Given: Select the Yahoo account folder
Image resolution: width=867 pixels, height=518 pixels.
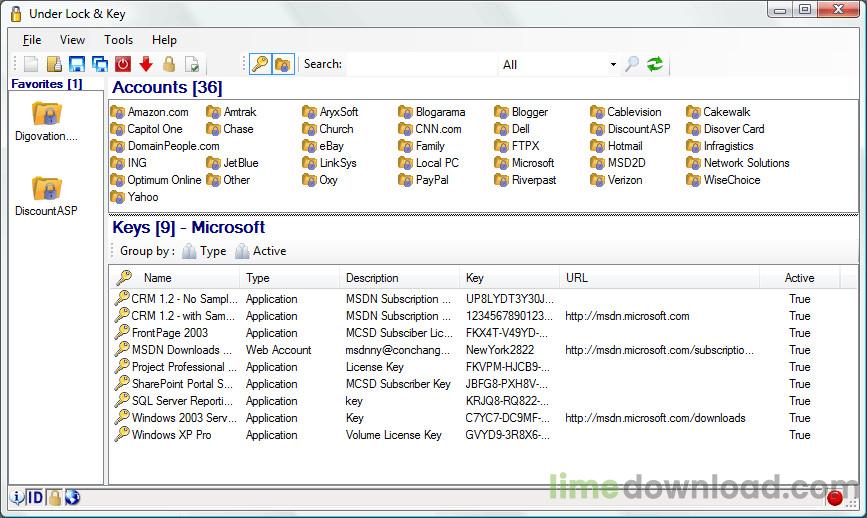Looking at the screenshot, I should 134,197.
